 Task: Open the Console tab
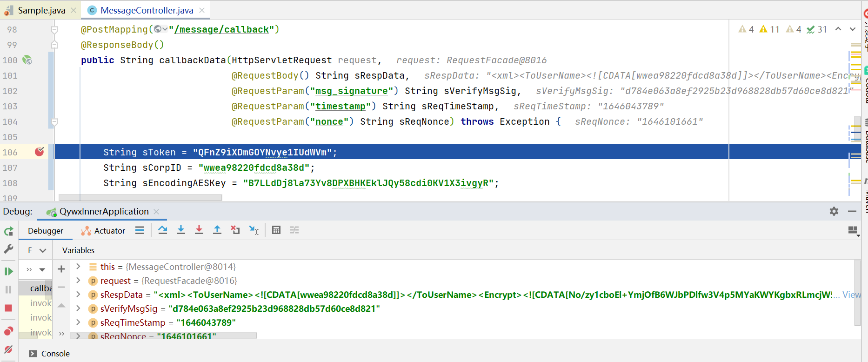[x=49, y=354]
